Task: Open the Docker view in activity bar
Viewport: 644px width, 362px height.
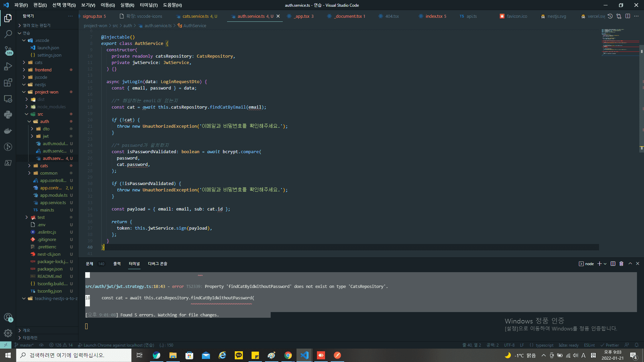Action: click(8, 131)
